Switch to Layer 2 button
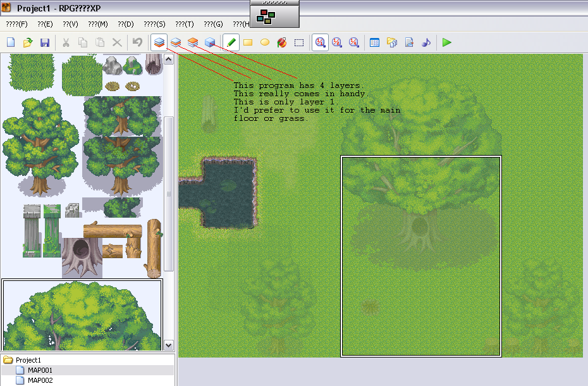 pyautogui.click(x=176, y=42)
